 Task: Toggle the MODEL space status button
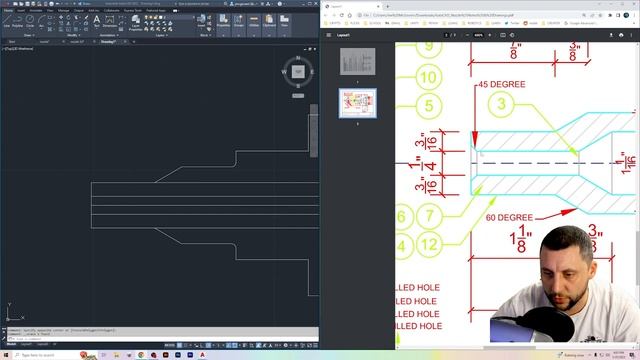click(x=169, y=345)
